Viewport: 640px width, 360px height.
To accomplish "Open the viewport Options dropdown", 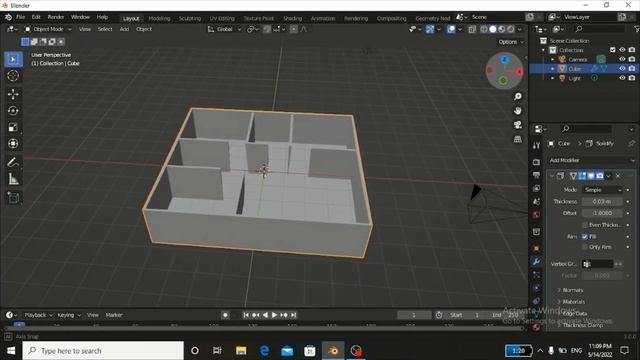I will [511, 42].
